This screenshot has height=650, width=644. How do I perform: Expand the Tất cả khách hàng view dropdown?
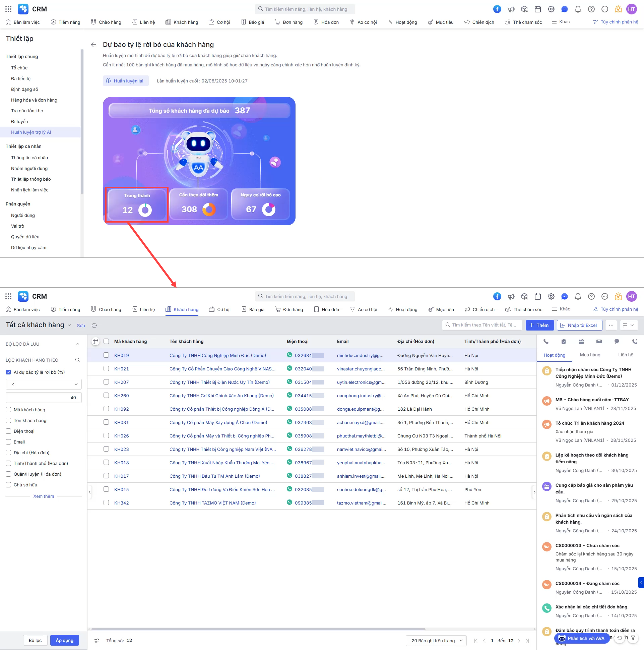pyautogui.click(x=69, y=326)
